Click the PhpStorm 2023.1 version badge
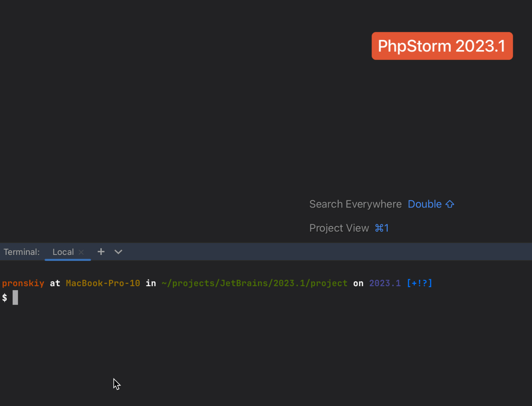 (442, 46)
